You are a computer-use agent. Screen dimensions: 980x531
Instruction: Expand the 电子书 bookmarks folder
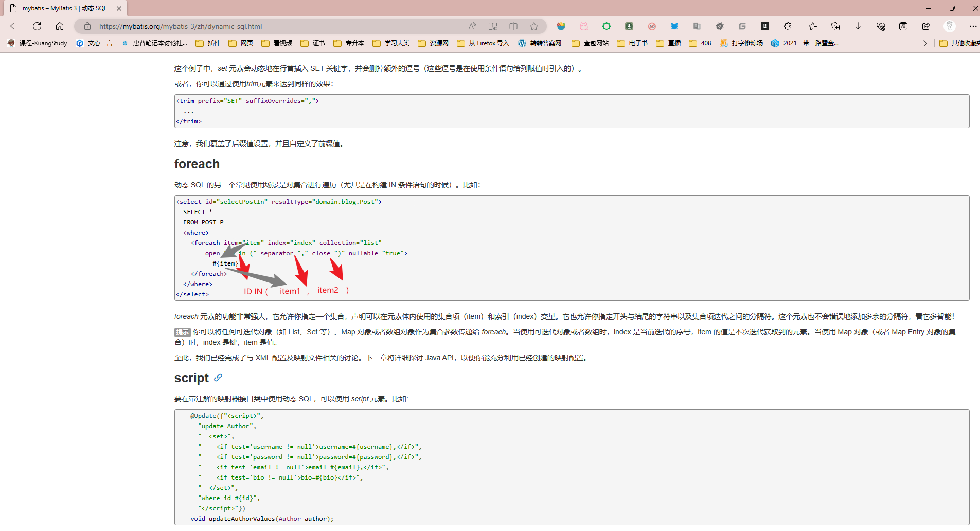pyautogui.click(x=632, y=43)
